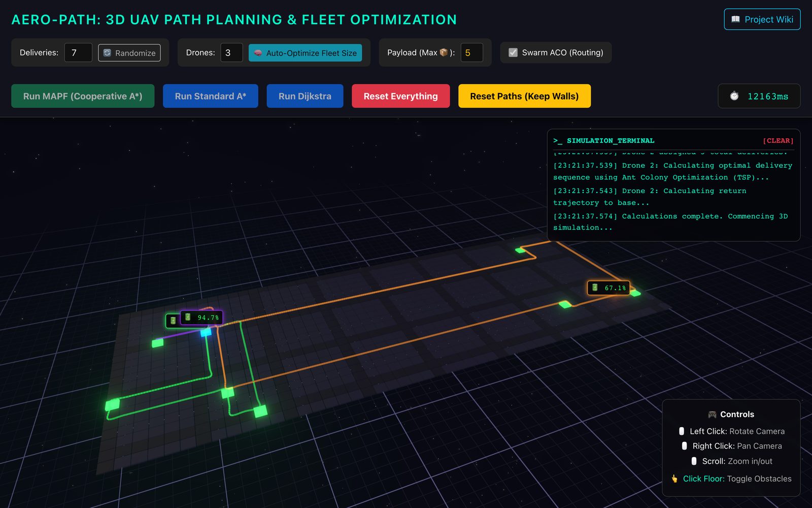
Task: Click the SIMULATION_TERMINAL header title
Action: (x=611, y=141)
